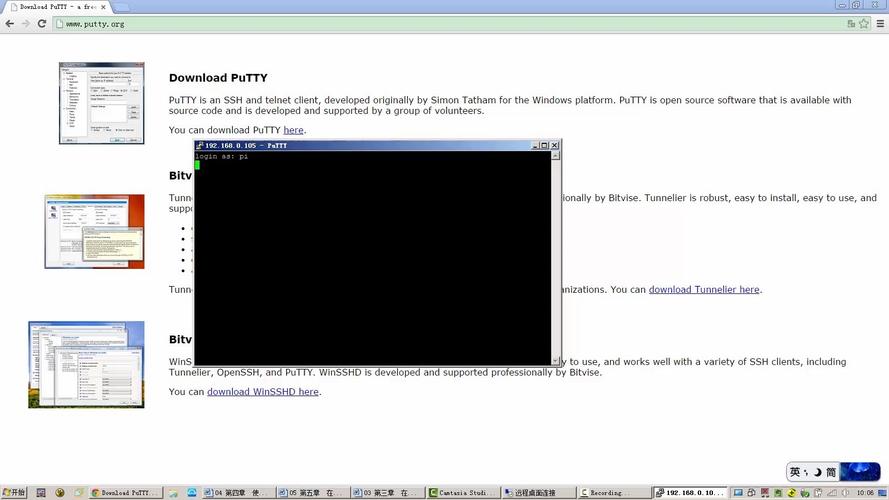Switch to '05 第五章' document taskbar button
This screenshot has width=889, height=500.
pos(313,493)
